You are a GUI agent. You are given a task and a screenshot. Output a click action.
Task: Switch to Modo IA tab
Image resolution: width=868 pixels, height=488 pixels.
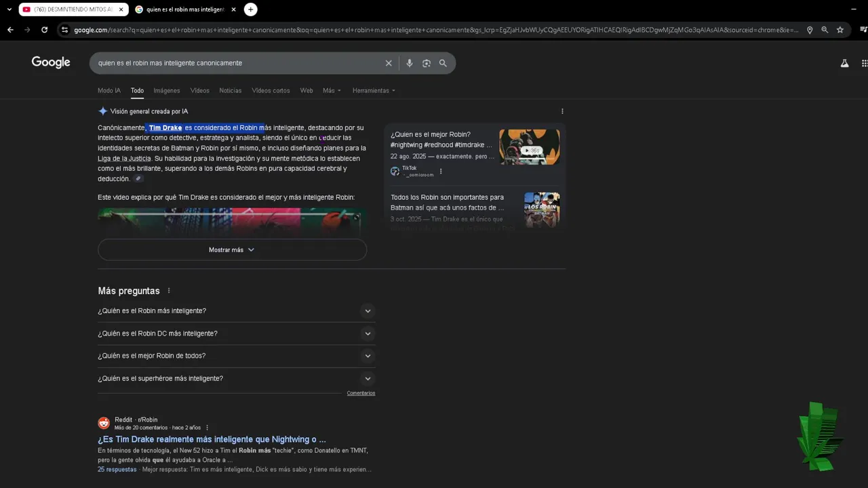(x=109, y=90)
